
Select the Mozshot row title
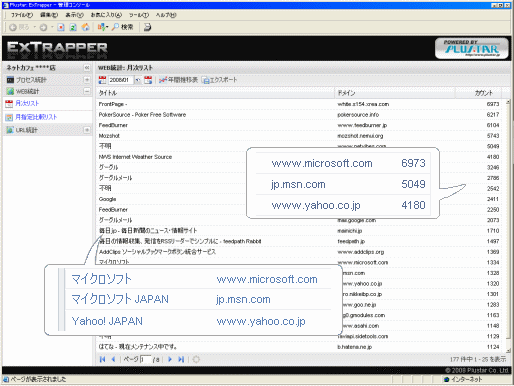click(x=109, y=136)
